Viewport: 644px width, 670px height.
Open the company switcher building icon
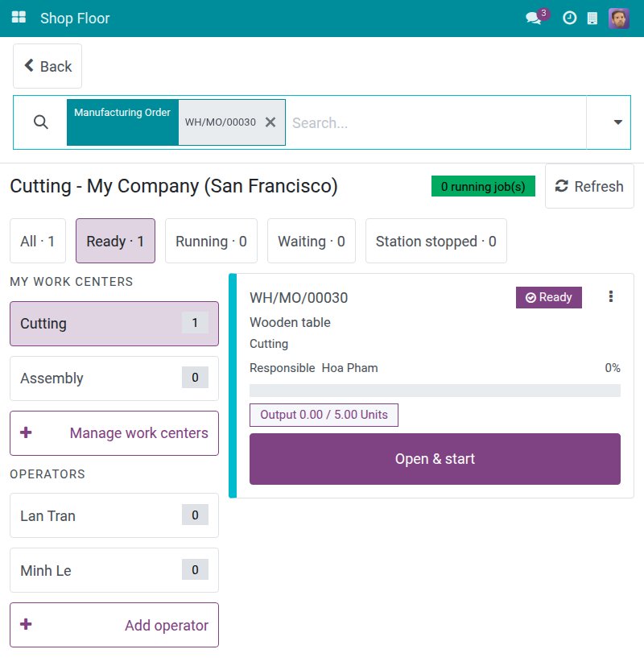point(592,19)
